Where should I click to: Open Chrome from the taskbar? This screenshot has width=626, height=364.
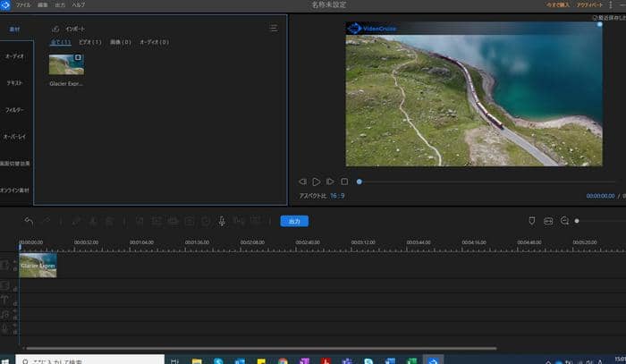point(283,360)
